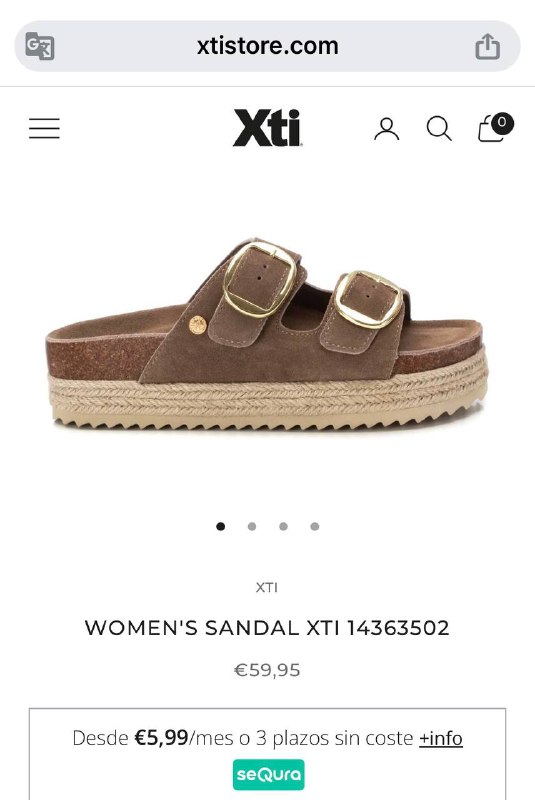This screenshot has height=800, width=535.
Task: Open the hamburger navigation menu
Action: (44, 128)
